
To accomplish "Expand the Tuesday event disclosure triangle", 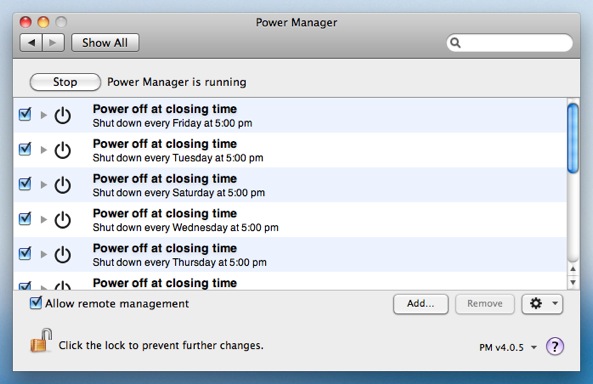I will (x=44, y=150).
